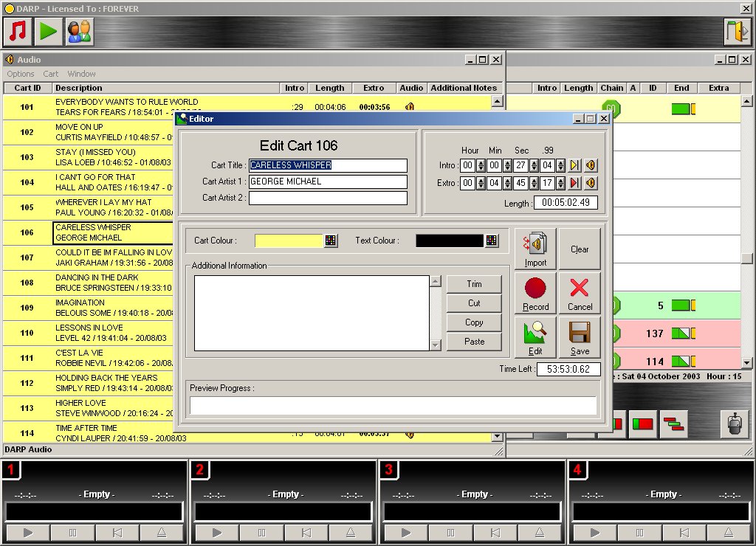This screenshot has height=546, width=756.
Task: Open the Text Colour picker grid button
Action: click(492, 241)
